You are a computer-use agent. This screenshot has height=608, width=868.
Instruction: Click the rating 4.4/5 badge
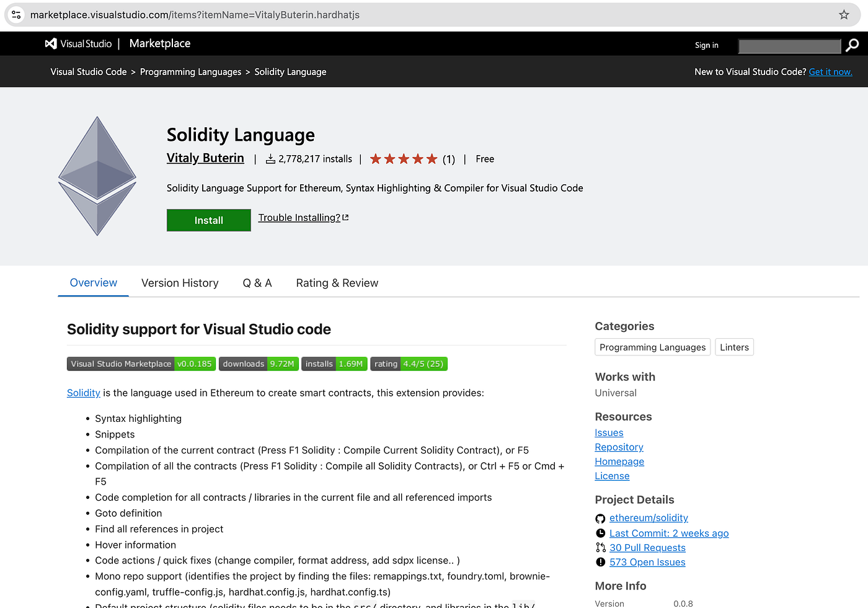tap(409, 364)
